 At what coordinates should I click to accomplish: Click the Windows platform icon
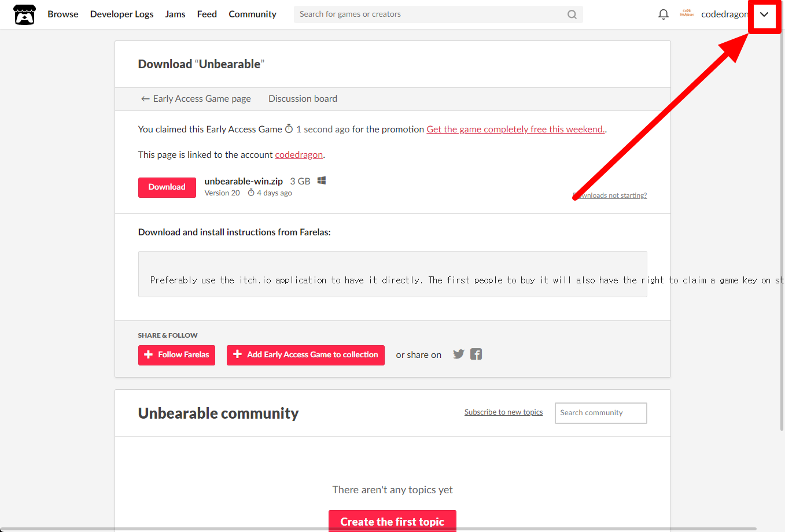(322, 180)
